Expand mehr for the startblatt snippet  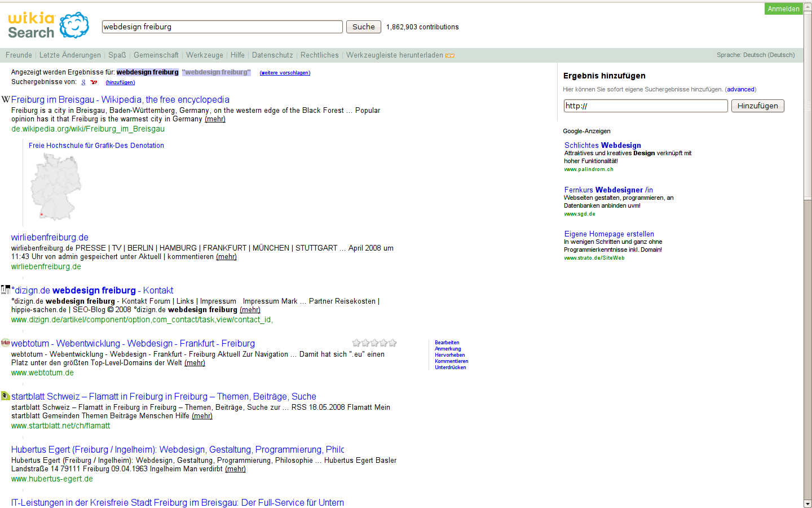[x=202, y=416]
